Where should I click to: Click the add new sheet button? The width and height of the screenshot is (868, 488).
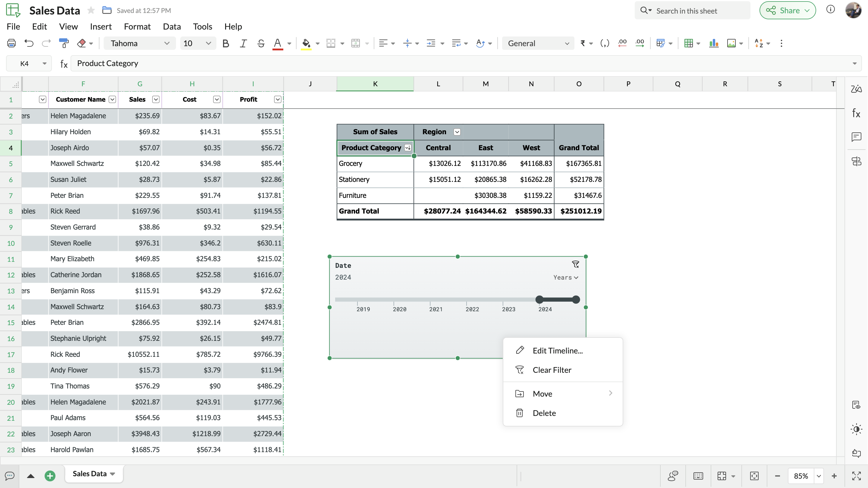50,476
